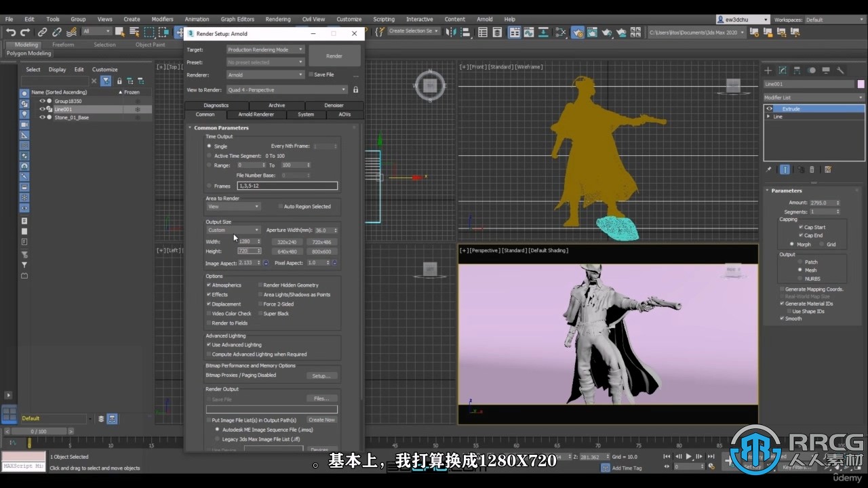The image size is (868, 488).
Task: Open the Target rendering mode dropdown
Action: click(x=265, y=49)
